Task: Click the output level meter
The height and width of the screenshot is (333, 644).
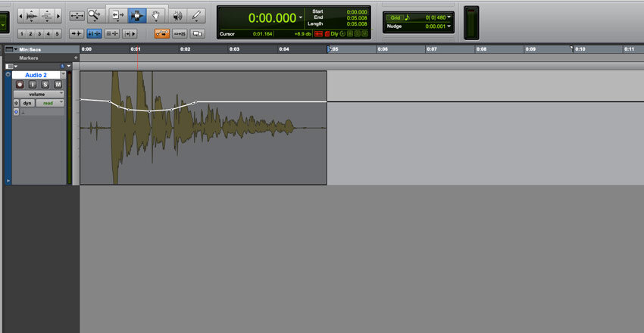Action: coord(471,23)
